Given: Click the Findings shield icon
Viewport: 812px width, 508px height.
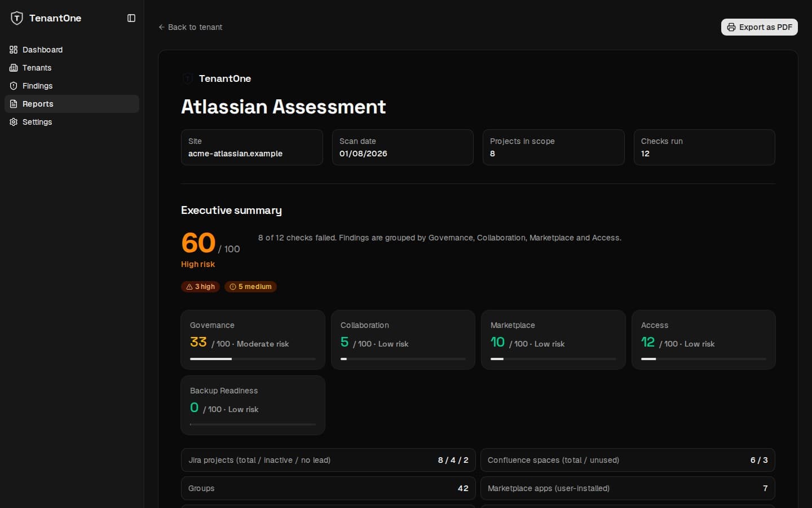Looking at the screenshot, I should [x=14, y=86].
